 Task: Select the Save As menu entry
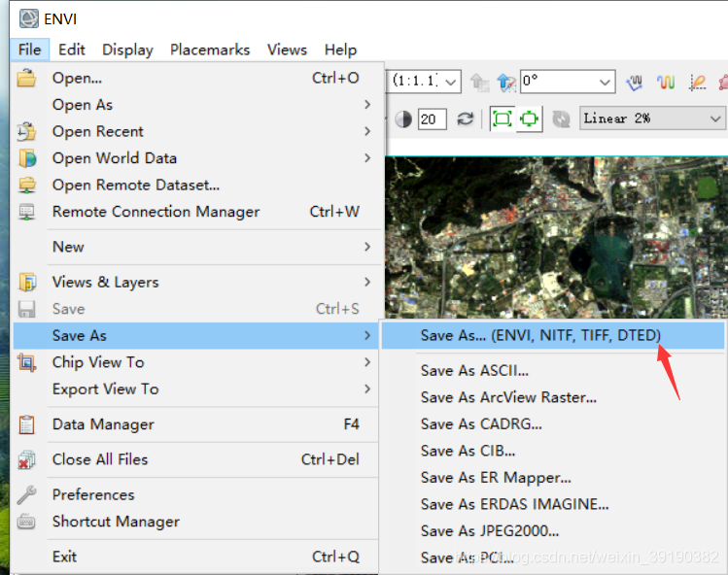point(197,335)
